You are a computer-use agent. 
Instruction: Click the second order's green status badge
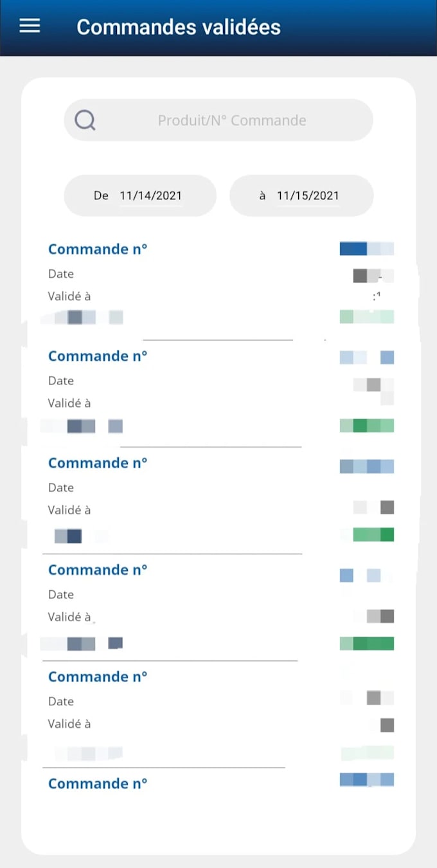(x=366, y=426)
